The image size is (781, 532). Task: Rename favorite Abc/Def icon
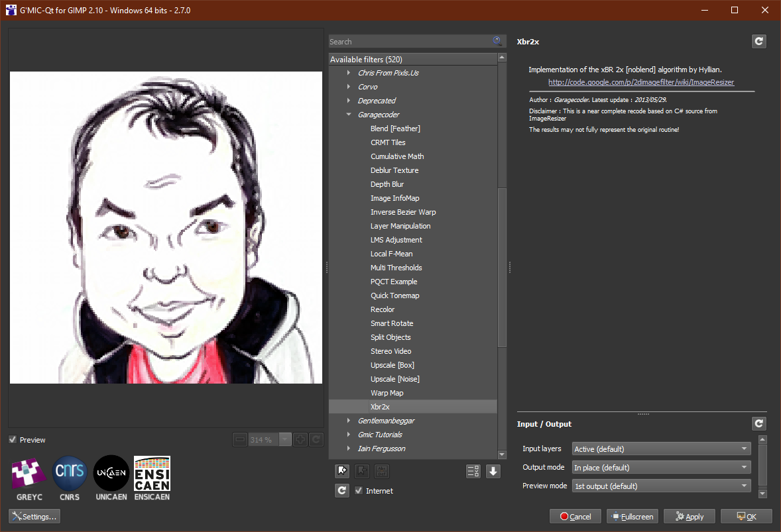382,471
